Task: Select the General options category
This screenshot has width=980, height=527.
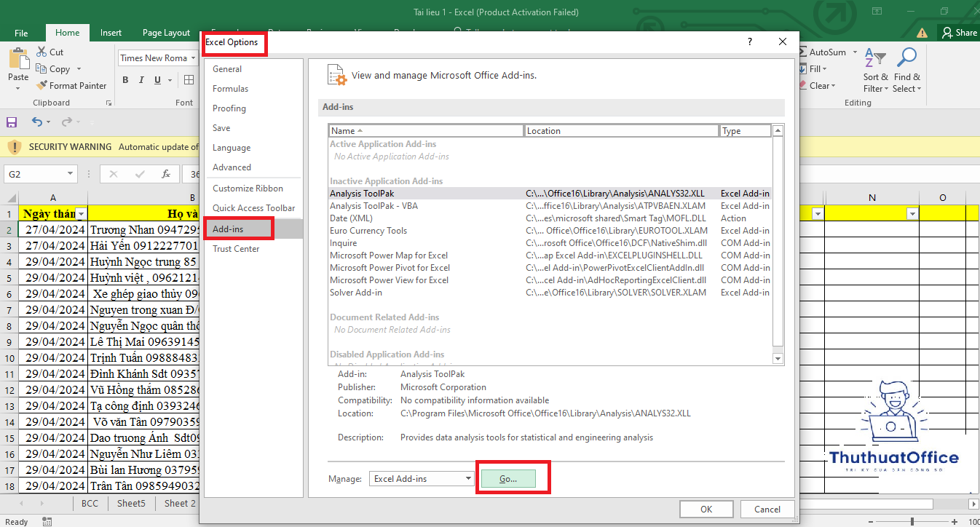Action: pyautogui.click(x=254, y=69)
